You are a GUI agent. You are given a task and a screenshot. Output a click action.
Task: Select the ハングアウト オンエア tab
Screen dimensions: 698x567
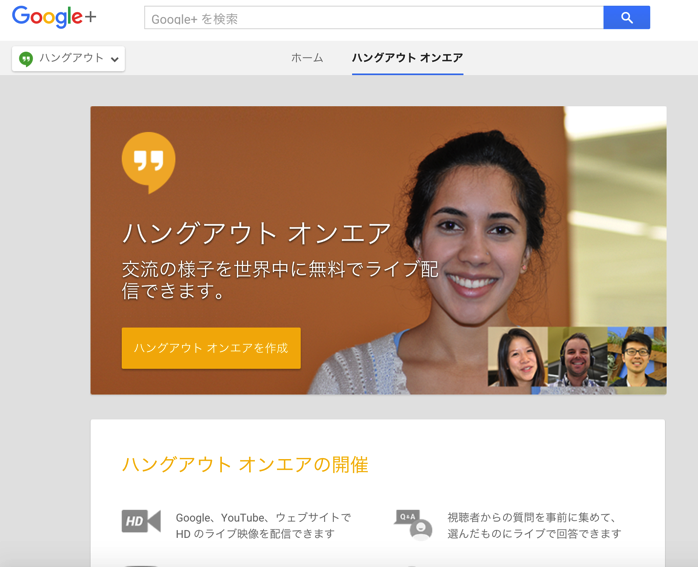click(407, 58)
